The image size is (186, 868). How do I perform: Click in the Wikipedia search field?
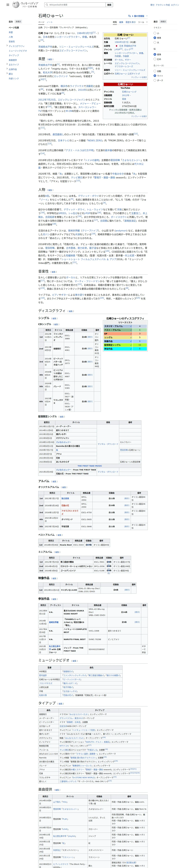(75, 5)
